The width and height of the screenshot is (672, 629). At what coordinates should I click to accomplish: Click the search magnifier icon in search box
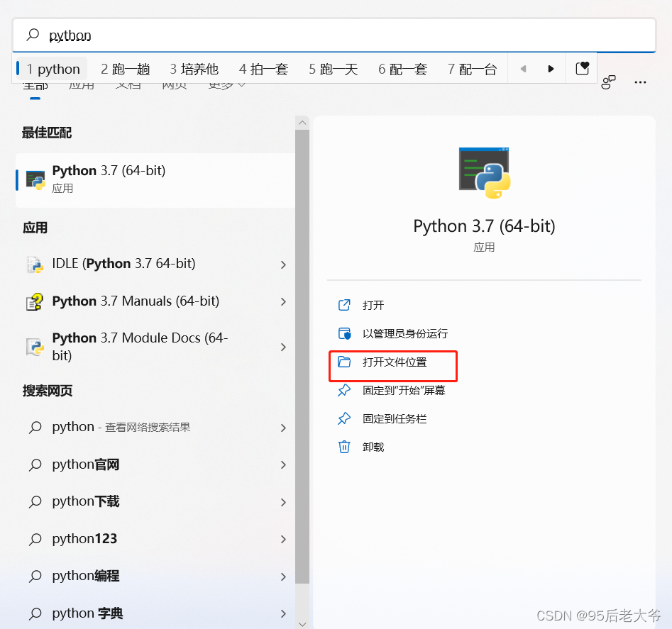(x=33, y=35)
